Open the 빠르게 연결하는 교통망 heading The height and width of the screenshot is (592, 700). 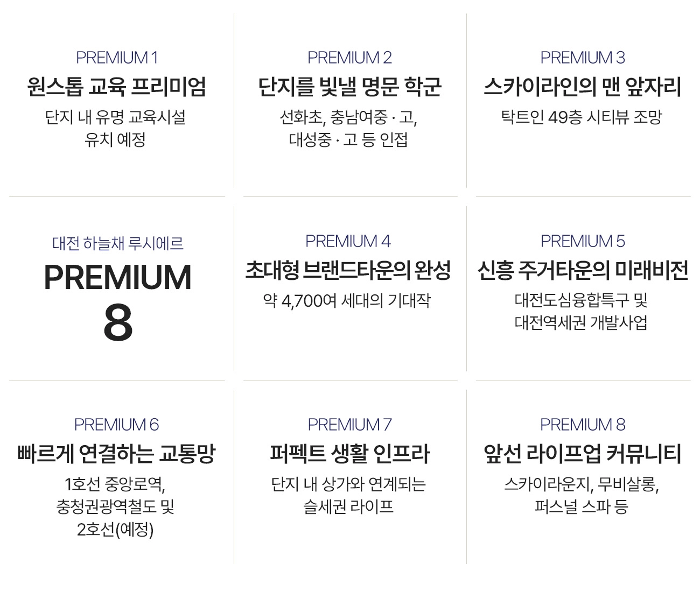tap(116, 454)
